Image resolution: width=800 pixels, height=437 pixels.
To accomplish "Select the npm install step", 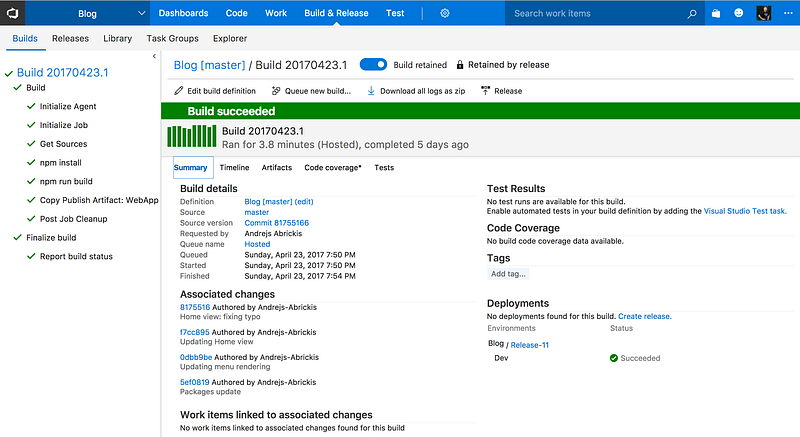I will (61, 163).
